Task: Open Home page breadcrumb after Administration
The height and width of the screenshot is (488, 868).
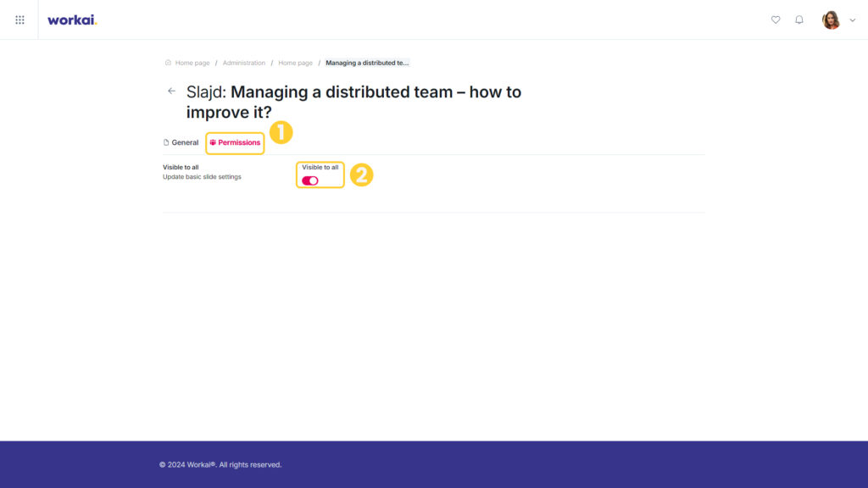Action: (x=295, y=63)
